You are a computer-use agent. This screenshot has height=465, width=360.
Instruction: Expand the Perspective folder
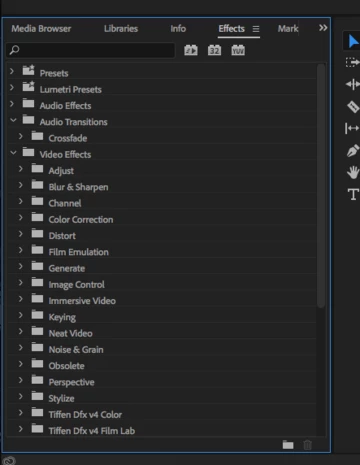21,380
